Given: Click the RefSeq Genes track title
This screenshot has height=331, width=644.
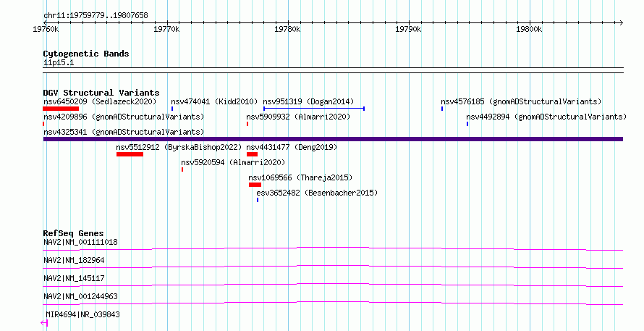Looking at the screenshot, I should (74, 233).
